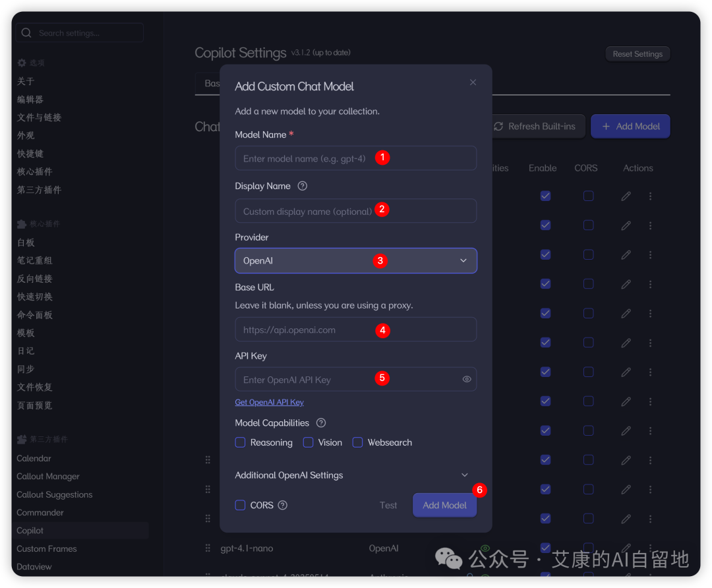Click the API Key input field
This screenshot has width=712, height=588.
355,379
